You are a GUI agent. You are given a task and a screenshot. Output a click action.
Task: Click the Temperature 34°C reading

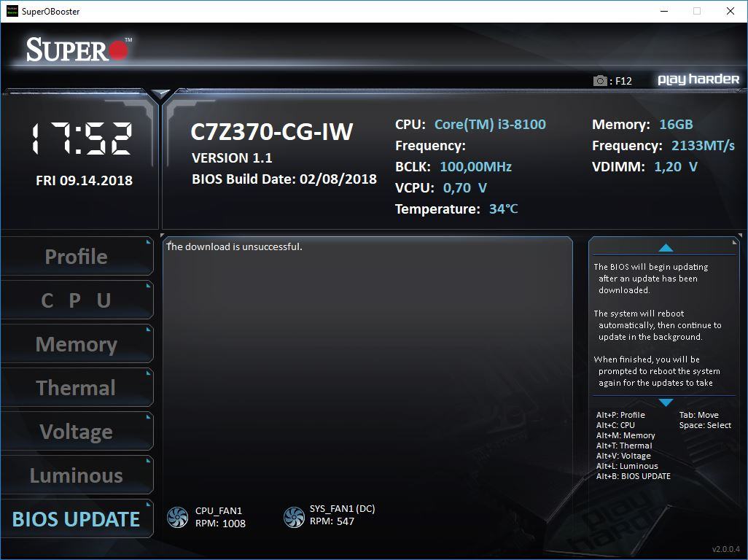point(503,209)
